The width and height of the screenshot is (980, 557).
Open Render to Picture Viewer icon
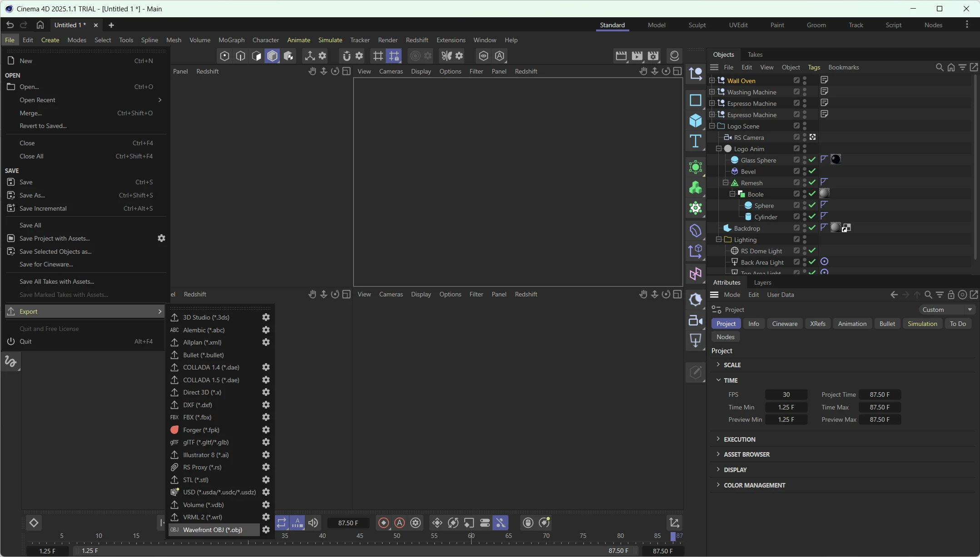637,56
